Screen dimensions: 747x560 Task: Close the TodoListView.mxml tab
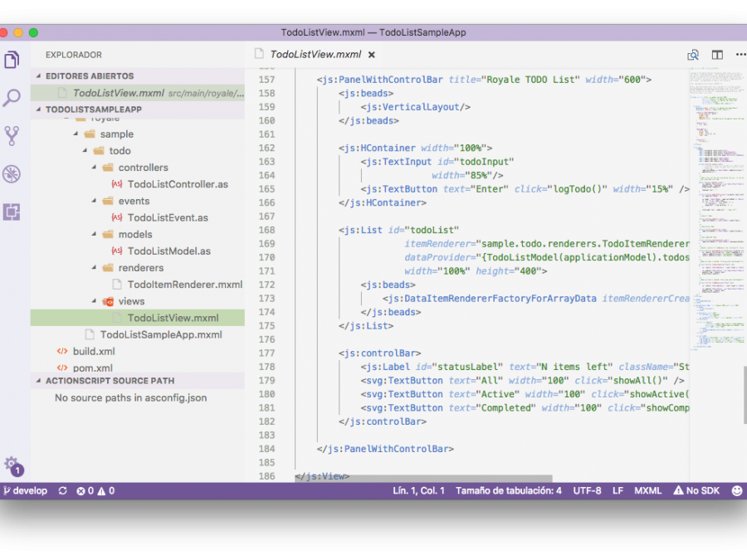tap(371, 55)
